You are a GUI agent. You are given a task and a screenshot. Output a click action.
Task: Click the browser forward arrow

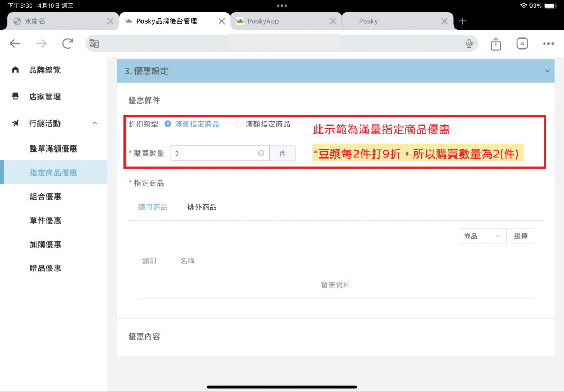point(41,43)
